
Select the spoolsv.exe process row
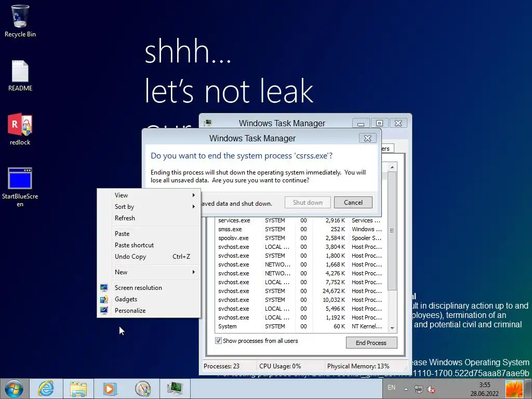[301, 238]
